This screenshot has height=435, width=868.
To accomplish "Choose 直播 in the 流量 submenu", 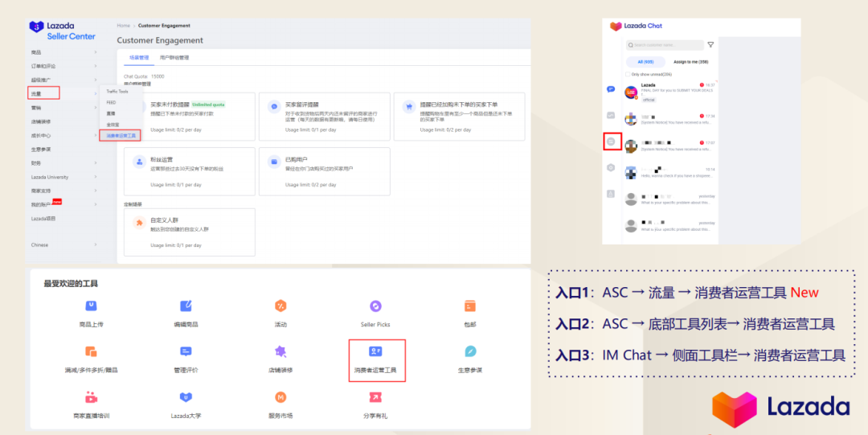I will [111, 113].
